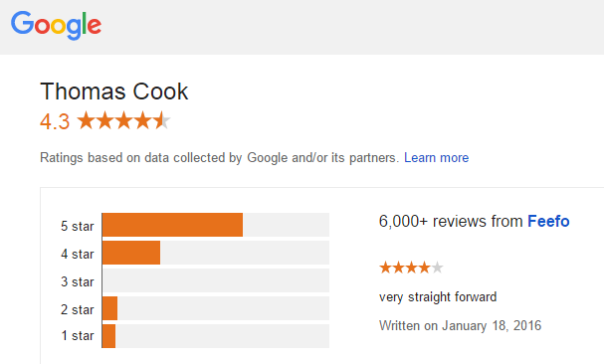Click the '6,000+ reviews from' text
The image size is (604, 364).
(x=451, y=222)
